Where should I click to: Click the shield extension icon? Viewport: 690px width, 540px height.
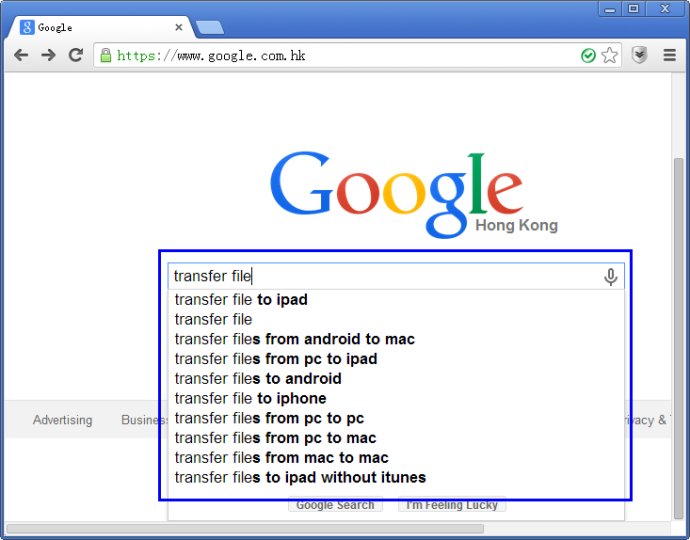(640, 55)
